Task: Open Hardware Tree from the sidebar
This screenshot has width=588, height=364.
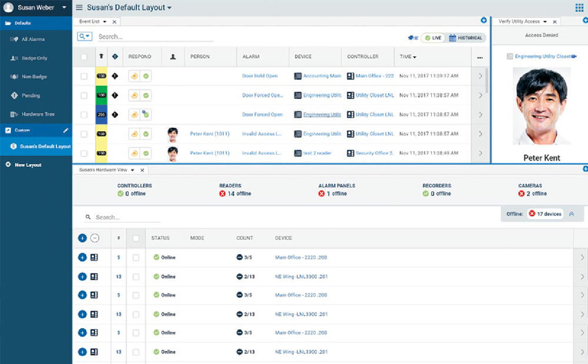Action: pyautogui.click(x=38, y=114)
